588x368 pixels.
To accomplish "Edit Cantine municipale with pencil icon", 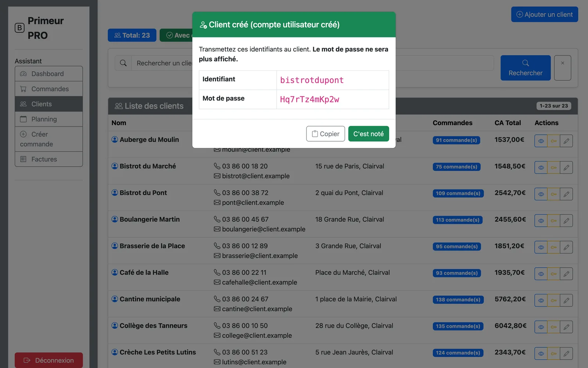I will pos(566,300).
